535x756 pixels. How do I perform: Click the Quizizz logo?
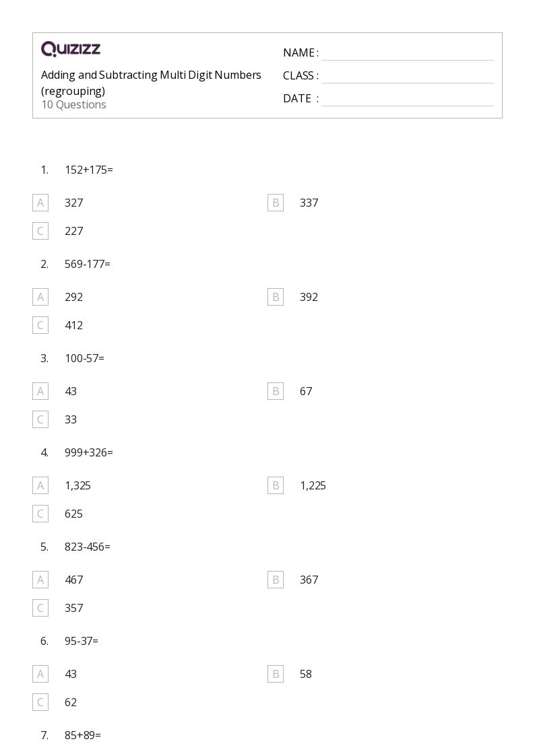(x=71, y=49)
